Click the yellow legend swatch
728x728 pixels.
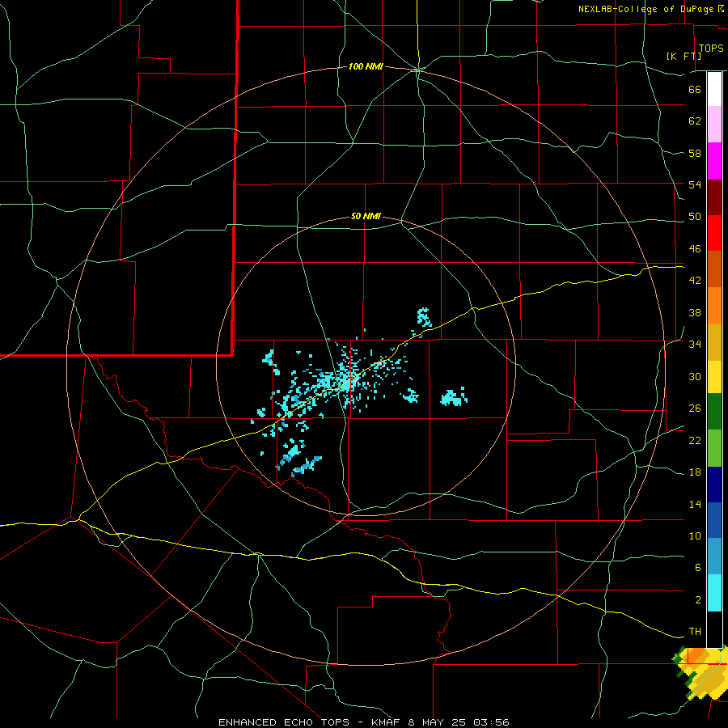pyautogui.click(x=714, y=377)
